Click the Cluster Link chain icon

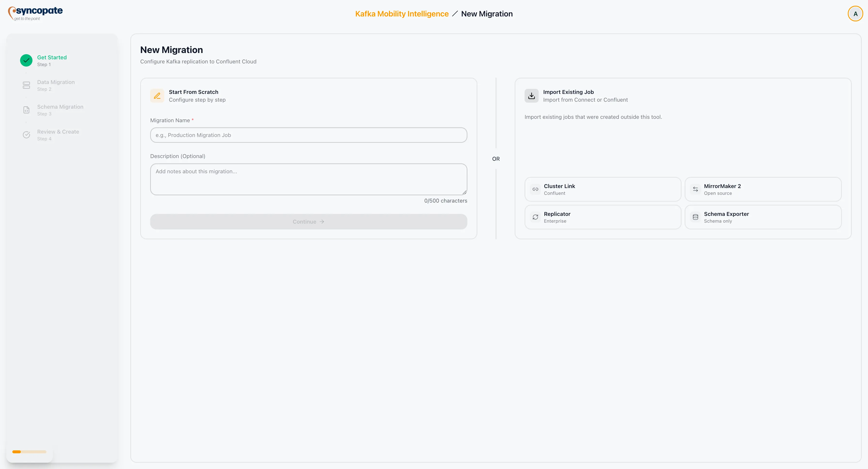point(535,189)
